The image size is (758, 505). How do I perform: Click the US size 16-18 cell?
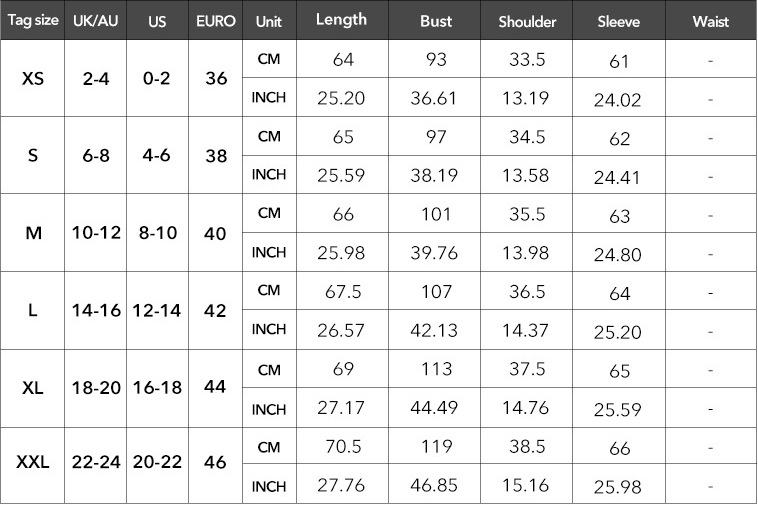click(157, 388)
